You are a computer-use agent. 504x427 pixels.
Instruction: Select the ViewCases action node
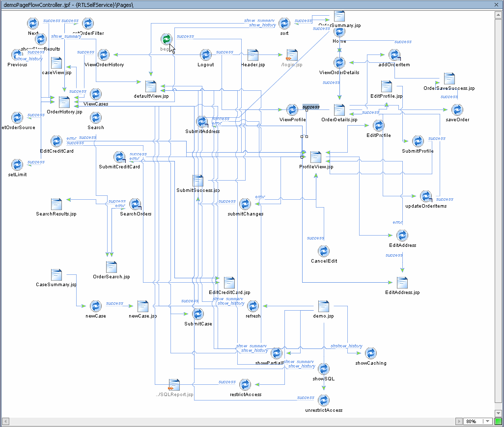96,94
